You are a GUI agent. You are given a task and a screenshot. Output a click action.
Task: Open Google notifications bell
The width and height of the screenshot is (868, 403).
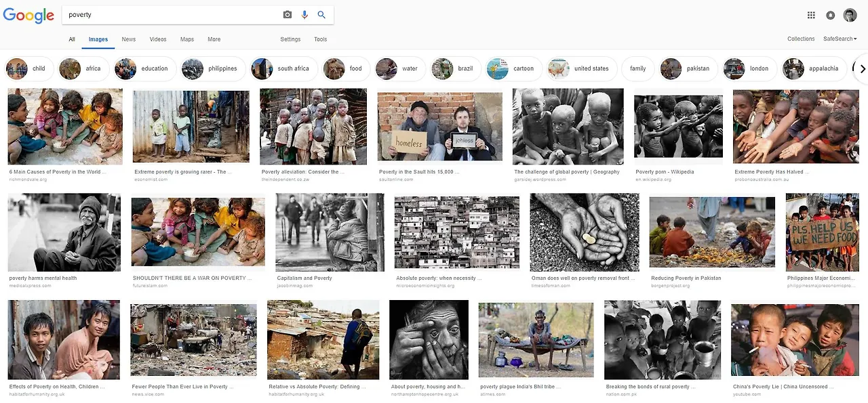[x=831, y=15]
